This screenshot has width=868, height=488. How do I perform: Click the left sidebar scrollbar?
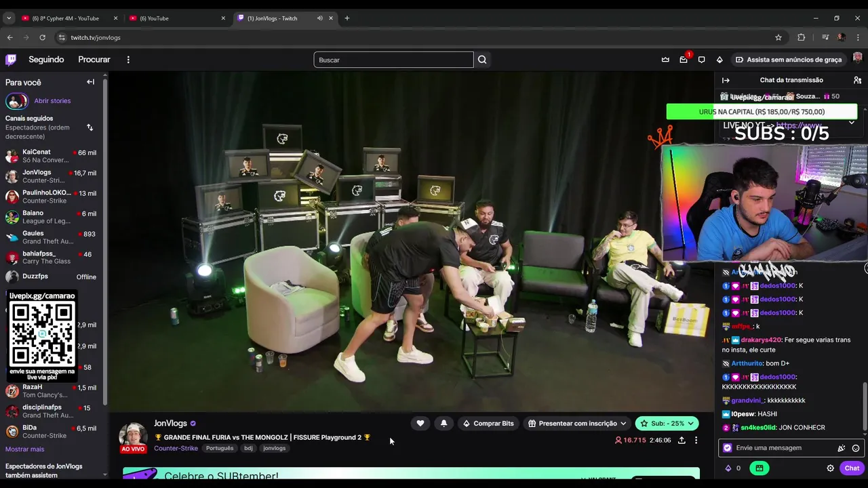(x=105, y=241)
